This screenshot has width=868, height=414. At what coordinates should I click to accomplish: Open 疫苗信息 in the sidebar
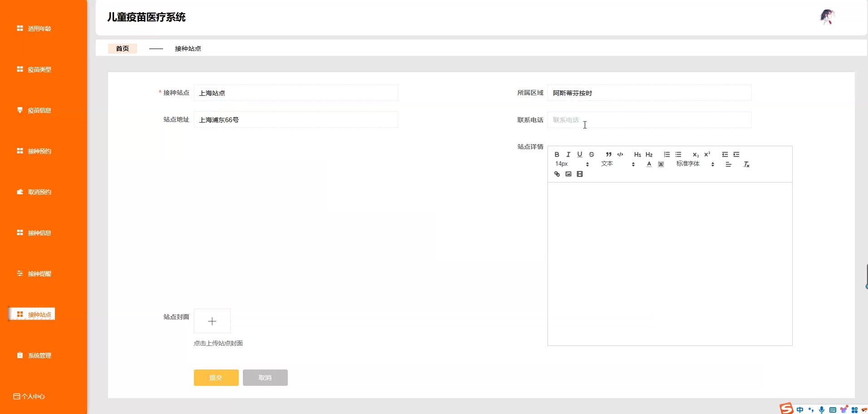pos(34,110)
